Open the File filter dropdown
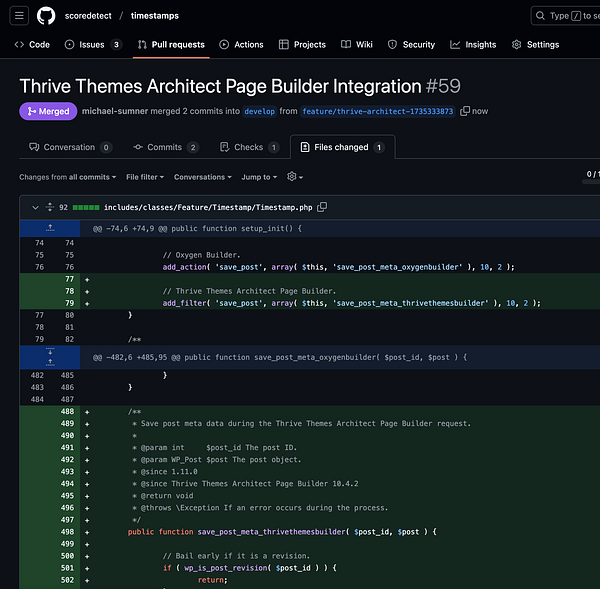This screenshot has height=589, width=600. click(x=145, y=177)
